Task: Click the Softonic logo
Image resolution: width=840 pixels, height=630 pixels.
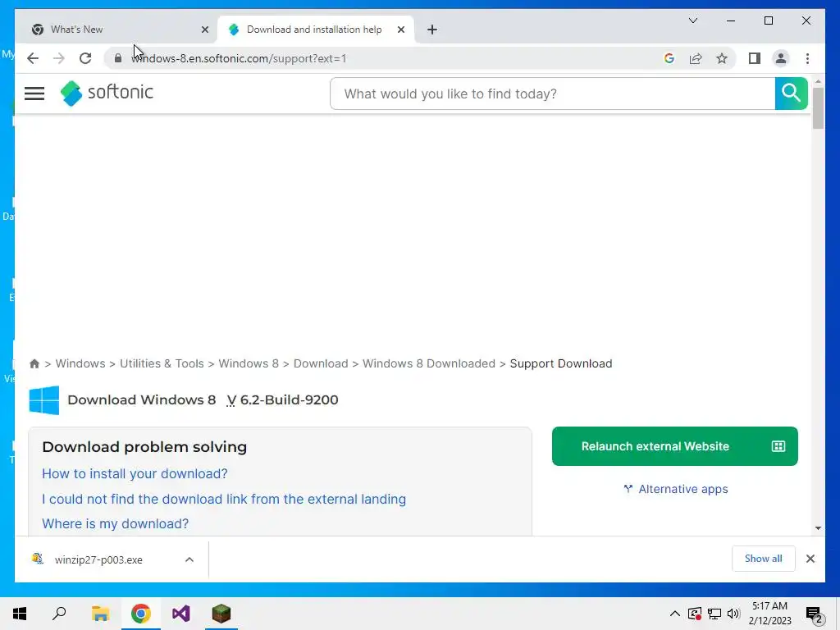Action: 107,93
